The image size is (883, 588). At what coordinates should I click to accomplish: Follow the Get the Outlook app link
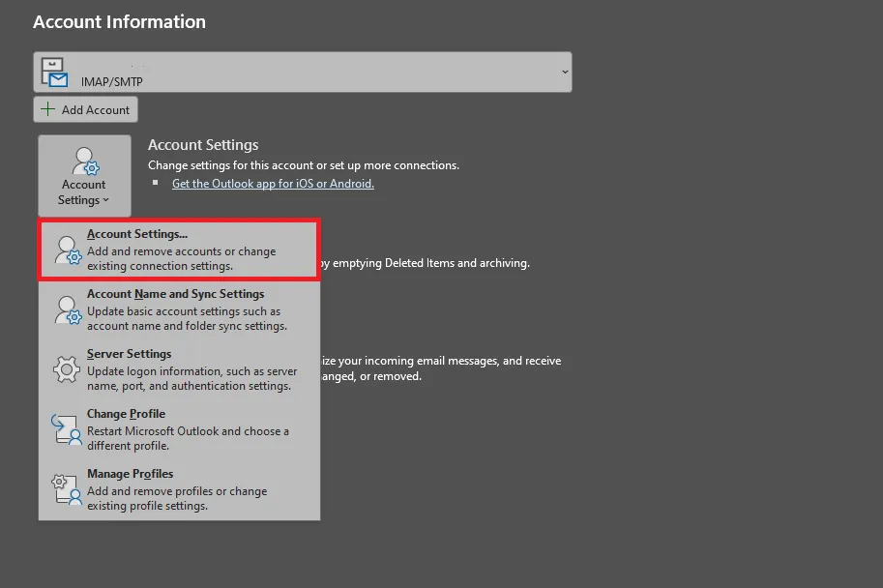[x=273, y=184]
